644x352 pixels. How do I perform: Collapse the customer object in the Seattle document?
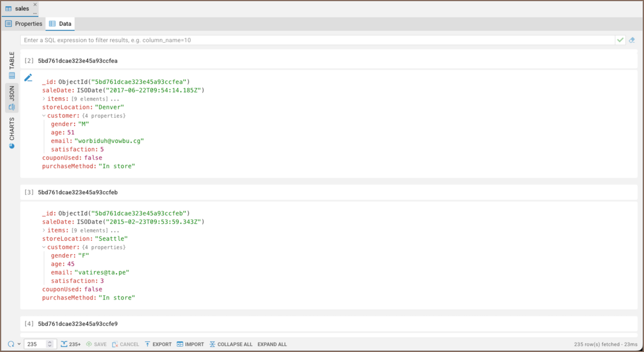(x=44, y=247)
